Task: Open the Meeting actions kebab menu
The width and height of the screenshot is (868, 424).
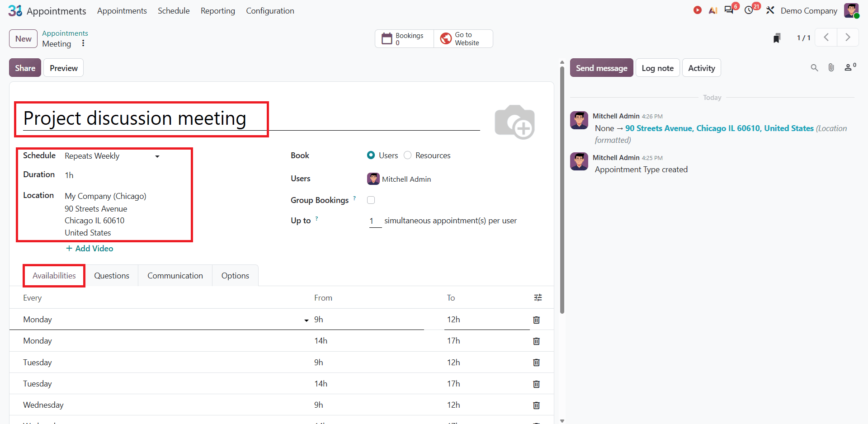Action: [x=83, y=43]
